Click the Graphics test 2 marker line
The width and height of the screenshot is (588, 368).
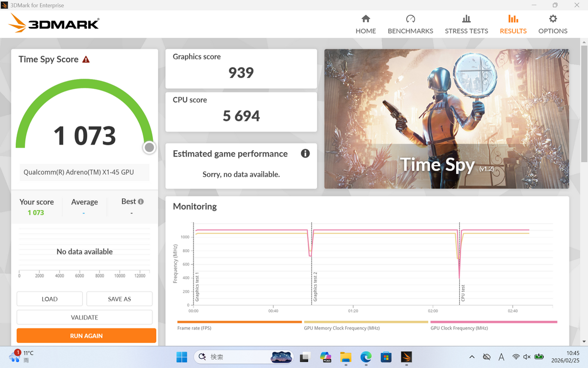[x=312, y=263]
